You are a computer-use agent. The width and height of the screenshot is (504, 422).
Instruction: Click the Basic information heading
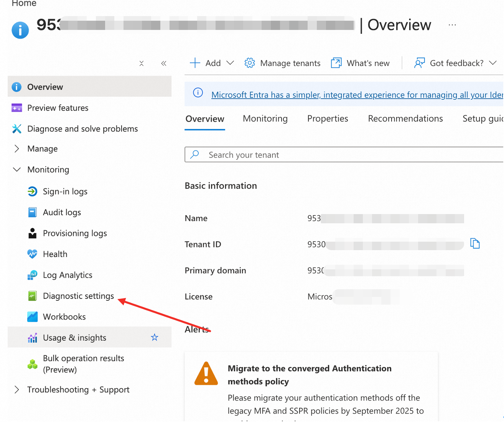221,186
